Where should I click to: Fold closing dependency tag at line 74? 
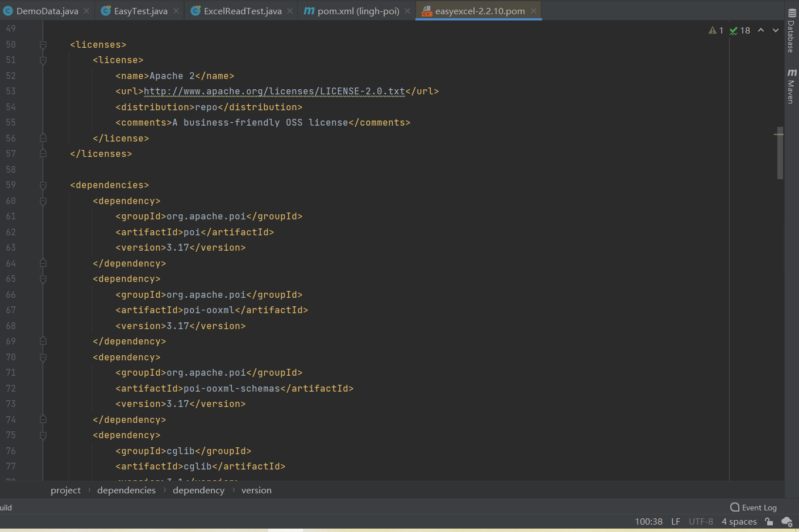click(x=43, y=419)
